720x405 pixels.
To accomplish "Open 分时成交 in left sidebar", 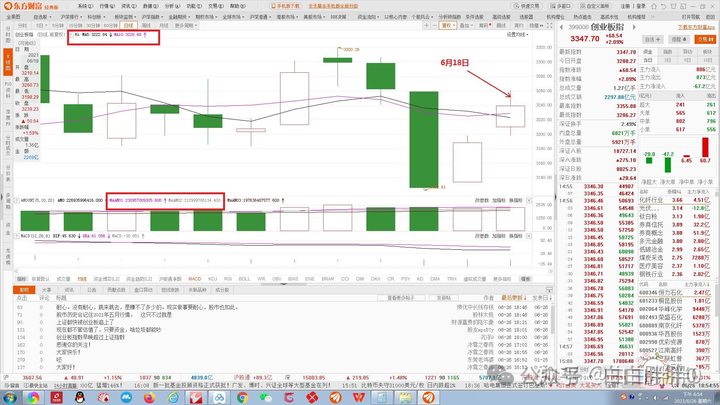I will click(x=8, y=146).
